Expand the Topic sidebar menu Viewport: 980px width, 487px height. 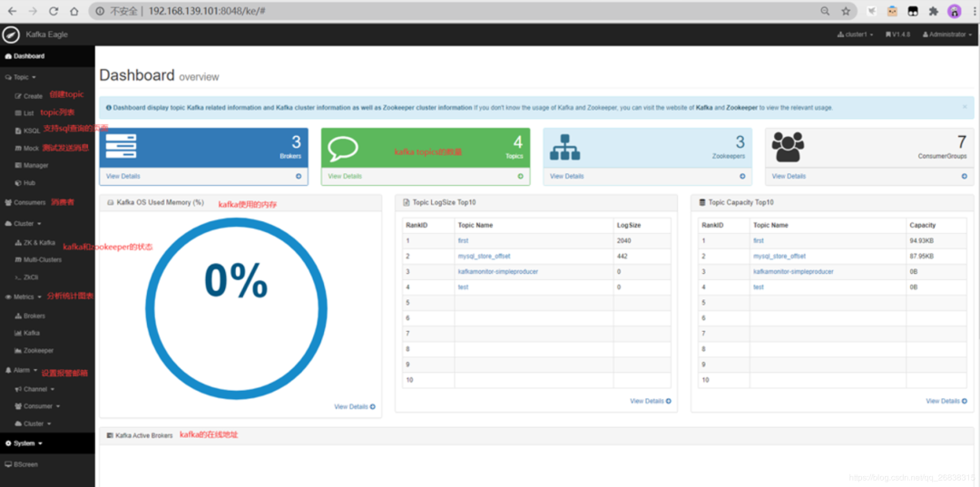click(x=20, y=77)
